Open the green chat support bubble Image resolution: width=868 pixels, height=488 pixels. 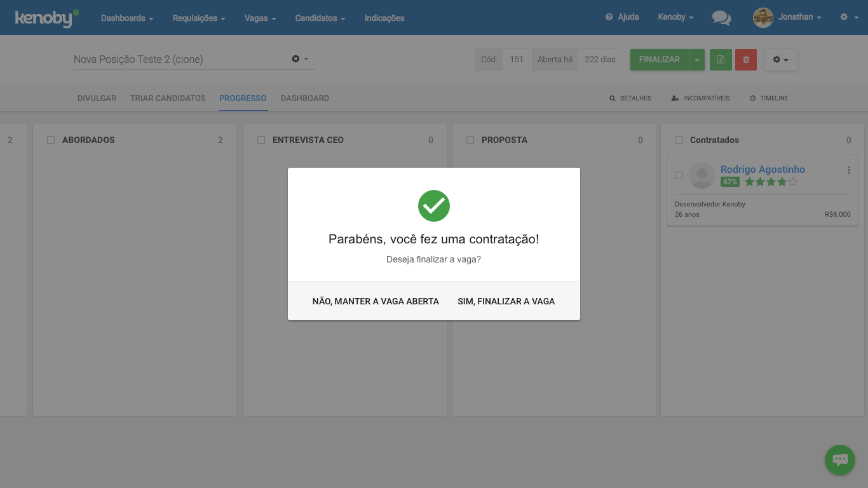pyautogui.click(x=839, y=459)
